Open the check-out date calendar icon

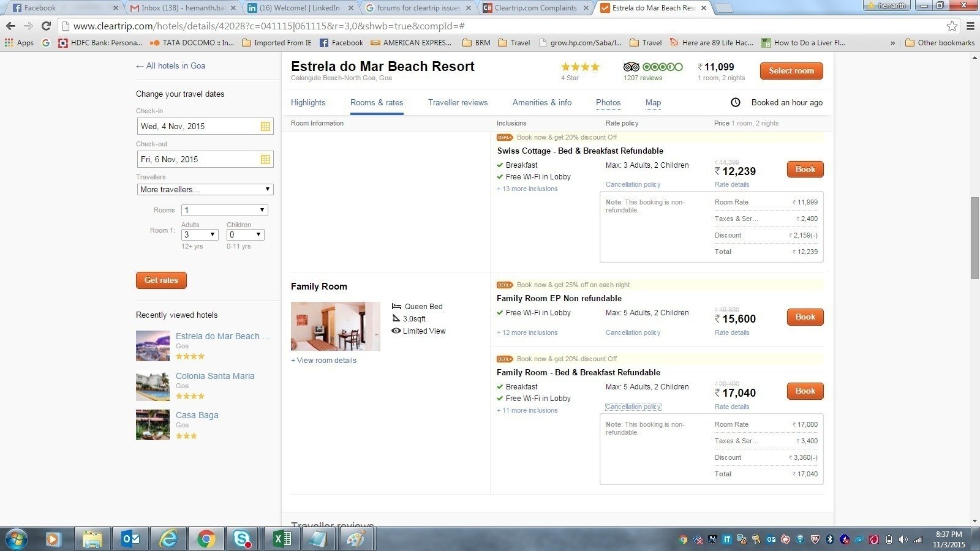(x=265, y=160)
